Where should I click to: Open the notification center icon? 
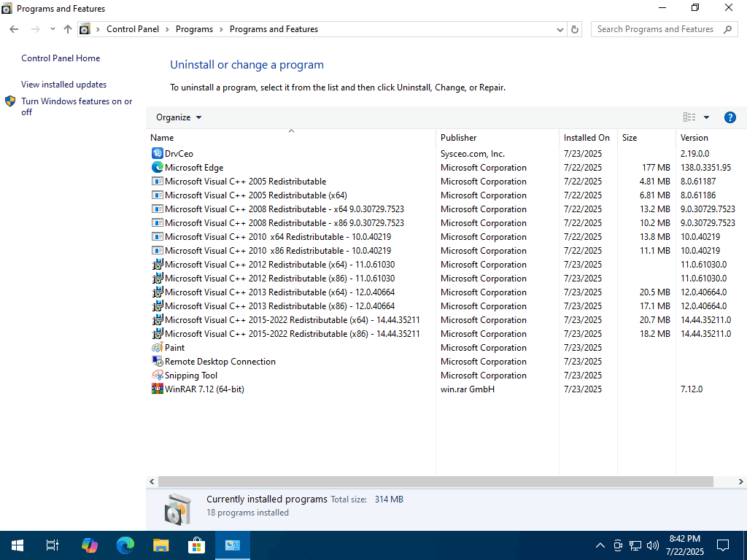click(x=723, y=545)
